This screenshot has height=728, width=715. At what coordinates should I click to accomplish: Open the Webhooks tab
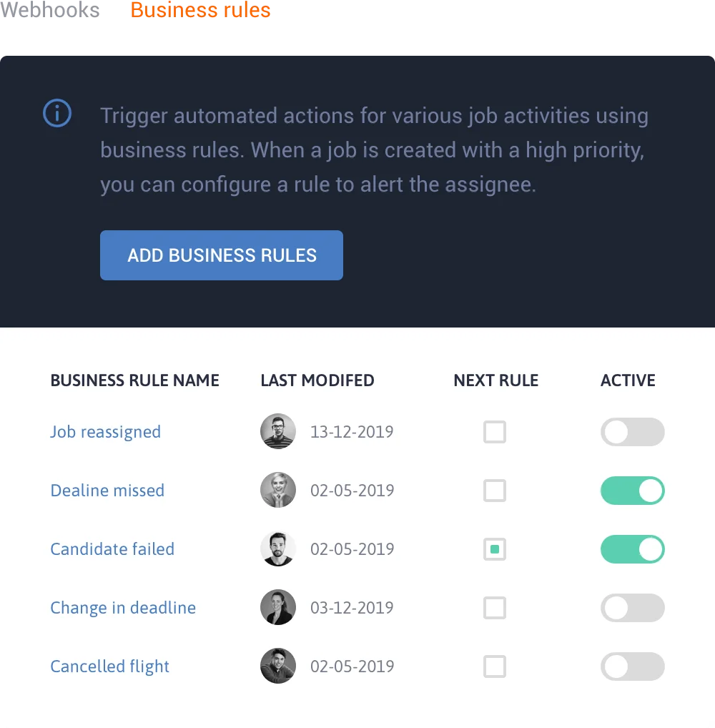click(49, 10)
